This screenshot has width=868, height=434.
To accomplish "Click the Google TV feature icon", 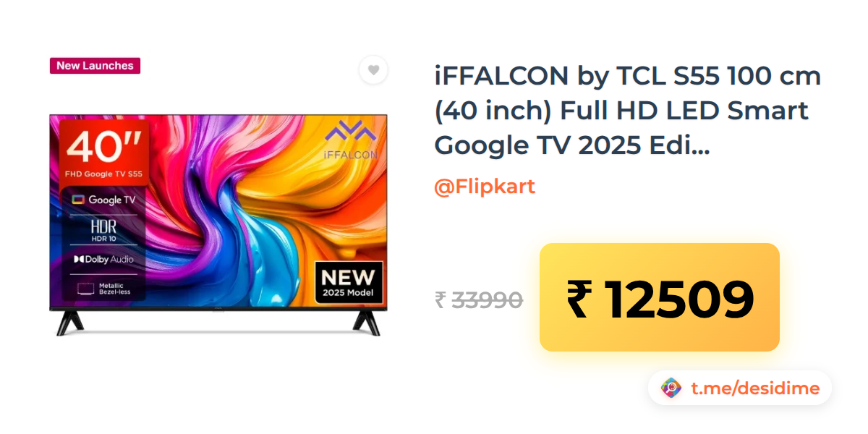I will click(104, 200).
